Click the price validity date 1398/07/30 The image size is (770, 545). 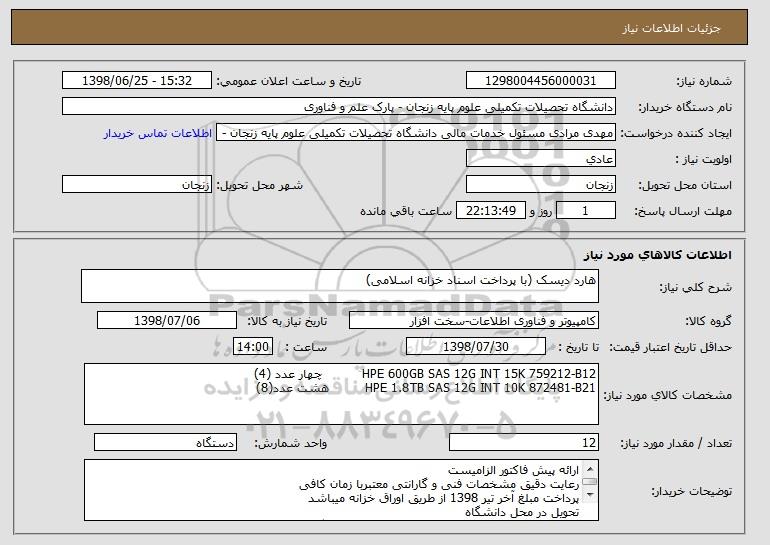[x=476, y=347]
